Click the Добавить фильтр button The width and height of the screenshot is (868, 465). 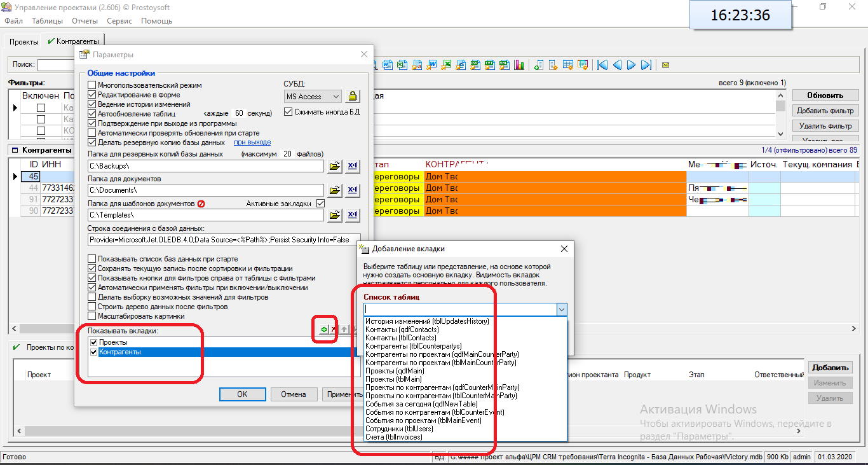click(x=825, y=111)
